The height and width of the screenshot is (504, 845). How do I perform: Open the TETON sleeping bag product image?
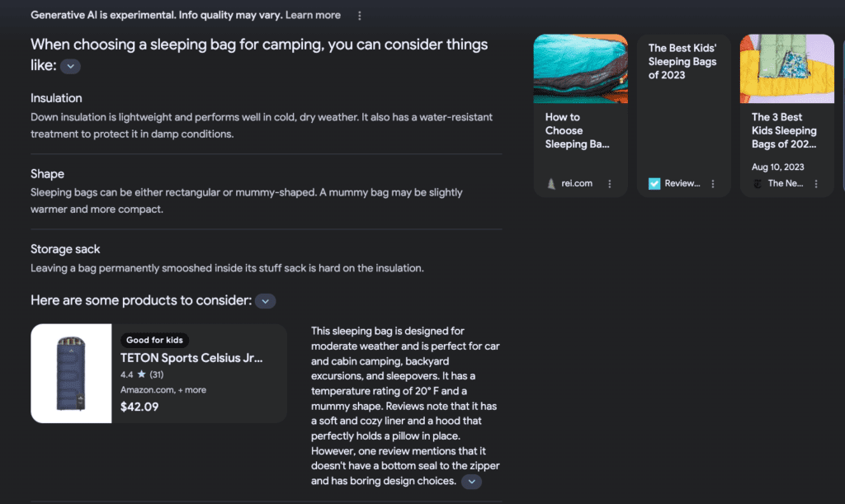click(x=71, y=373)
